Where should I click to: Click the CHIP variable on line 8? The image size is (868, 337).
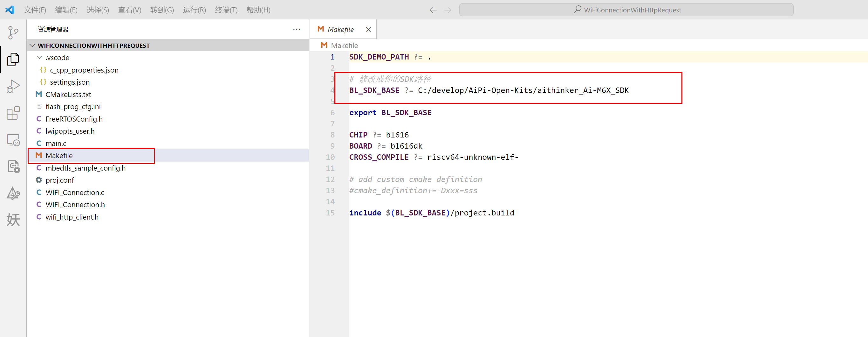[358, 135]
